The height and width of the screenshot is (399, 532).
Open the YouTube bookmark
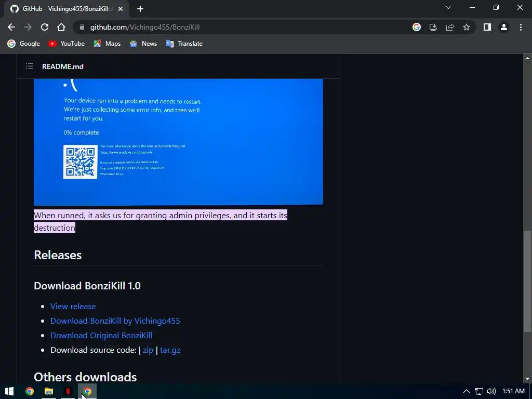point(66,44)
